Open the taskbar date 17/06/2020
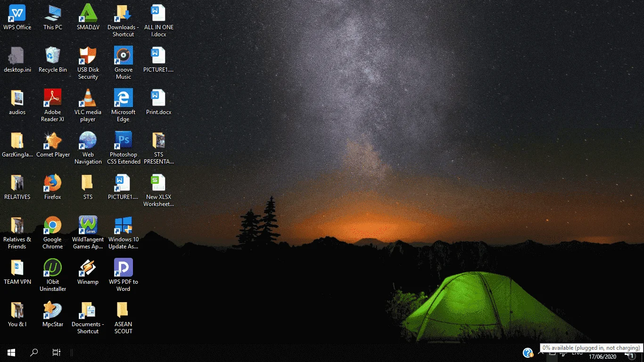The image size is (644, 362). (x=603, y=357)
